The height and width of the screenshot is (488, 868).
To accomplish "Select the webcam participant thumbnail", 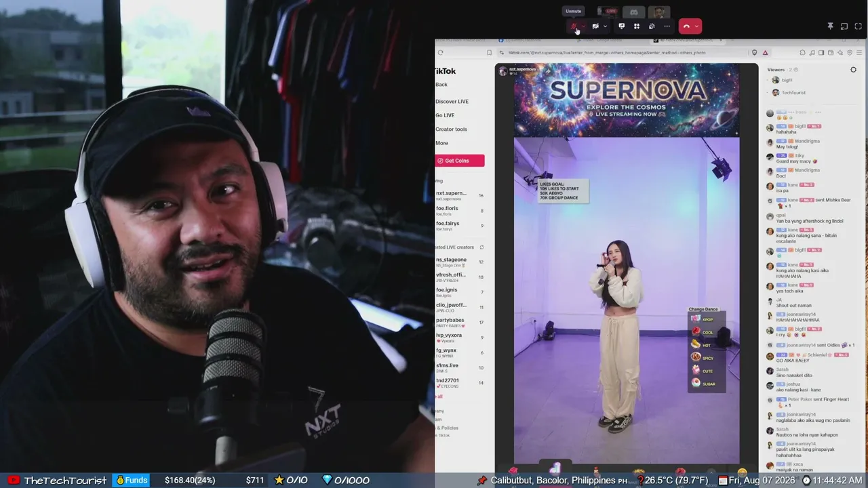I will pyautogui.click(x=659, y=12).
